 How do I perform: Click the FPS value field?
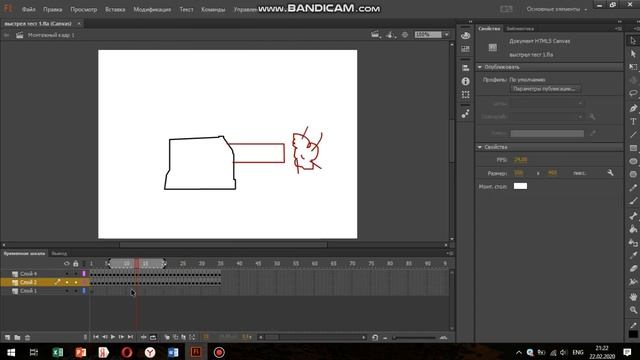521,160
